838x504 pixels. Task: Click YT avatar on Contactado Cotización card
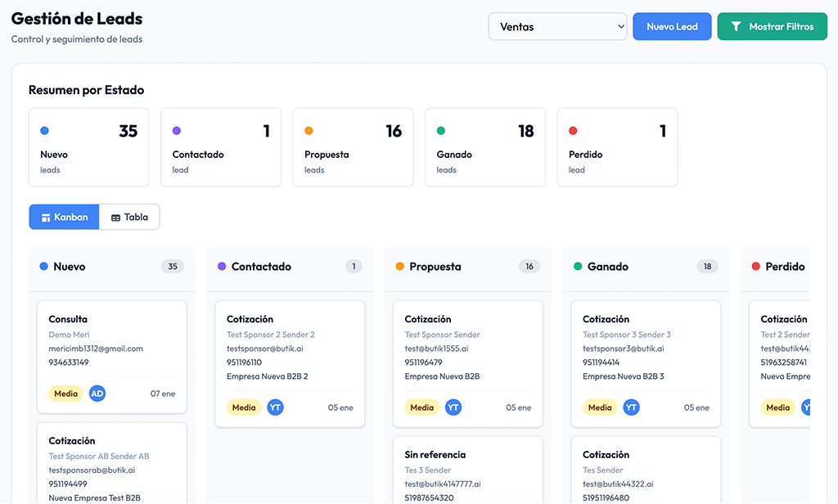point(275,407)
